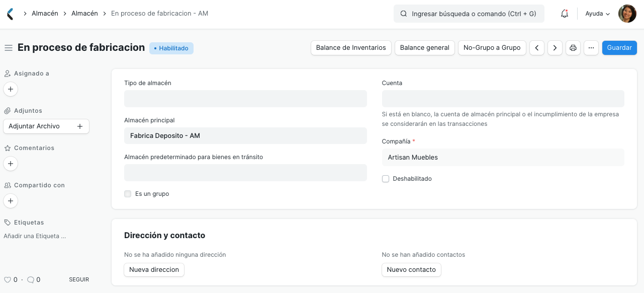Image resolution: width=644 pixels, height=293 pixels.
Task: Click SEGUIR to follow document
Action: [79, 279]
